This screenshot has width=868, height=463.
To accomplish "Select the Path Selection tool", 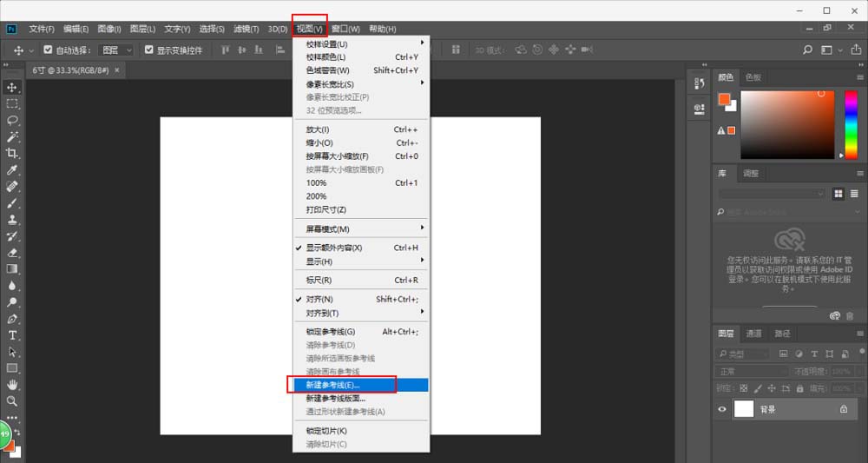I will [x=12, y=352].
